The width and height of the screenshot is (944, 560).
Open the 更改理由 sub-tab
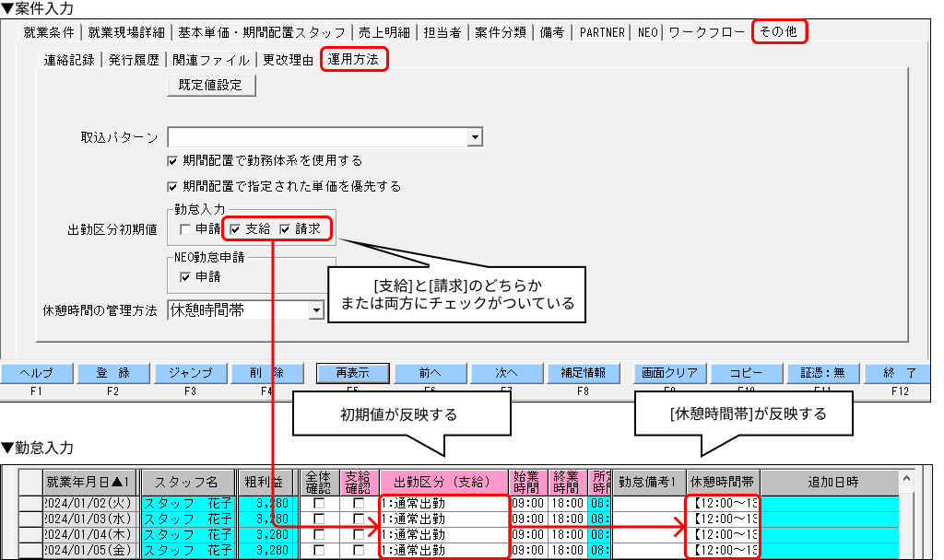click(x=288, y=60)
